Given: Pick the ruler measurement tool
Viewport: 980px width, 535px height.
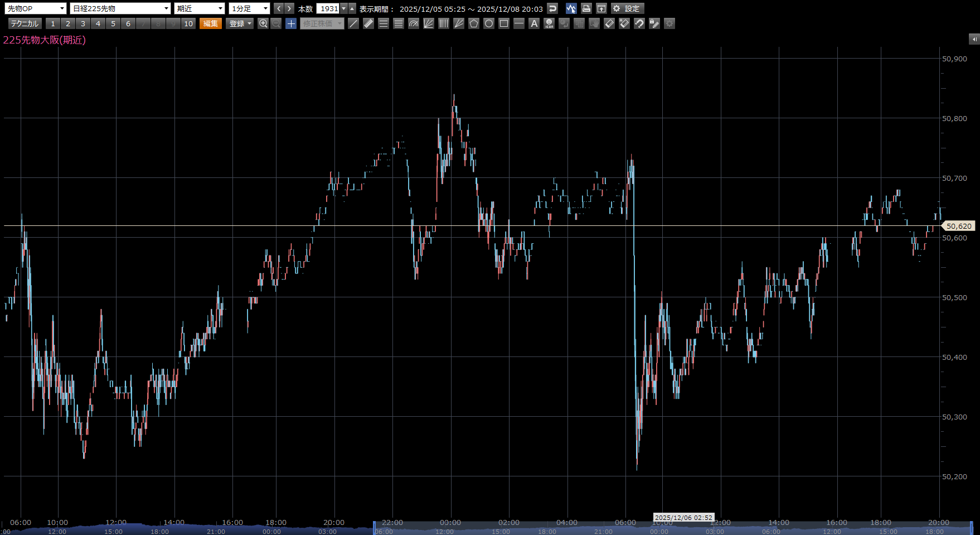Looking at the screenshot, I should pyautogui.click(x=368, y=23).
